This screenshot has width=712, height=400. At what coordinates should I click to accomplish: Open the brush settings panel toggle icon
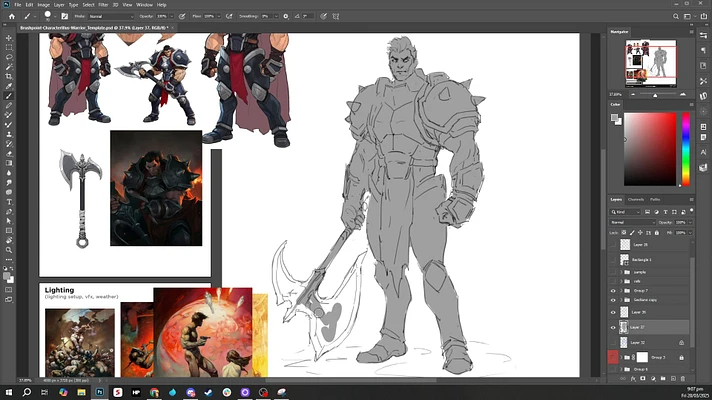pos(64,16)
